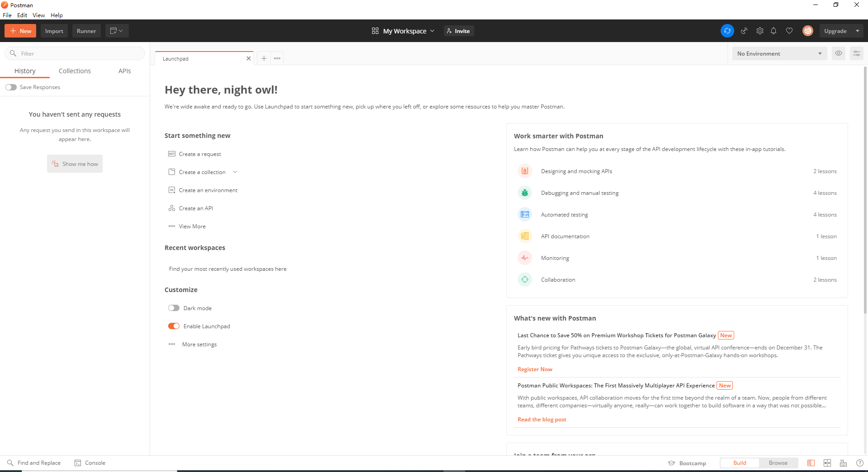Screen dimensions: 868x472
Task: Click the sync status icon
Action: (x=727, y=31)
